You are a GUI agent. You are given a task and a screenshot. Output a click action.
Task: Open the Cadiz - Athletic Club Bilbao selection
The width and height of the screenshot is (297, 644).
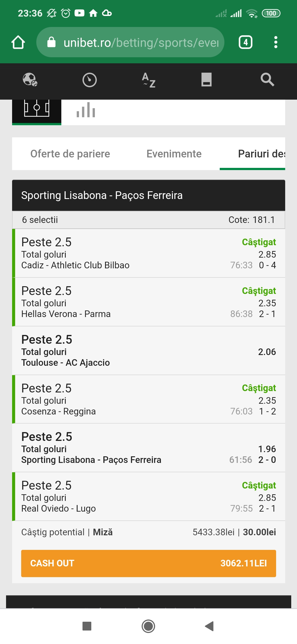[x=148, y=253]
